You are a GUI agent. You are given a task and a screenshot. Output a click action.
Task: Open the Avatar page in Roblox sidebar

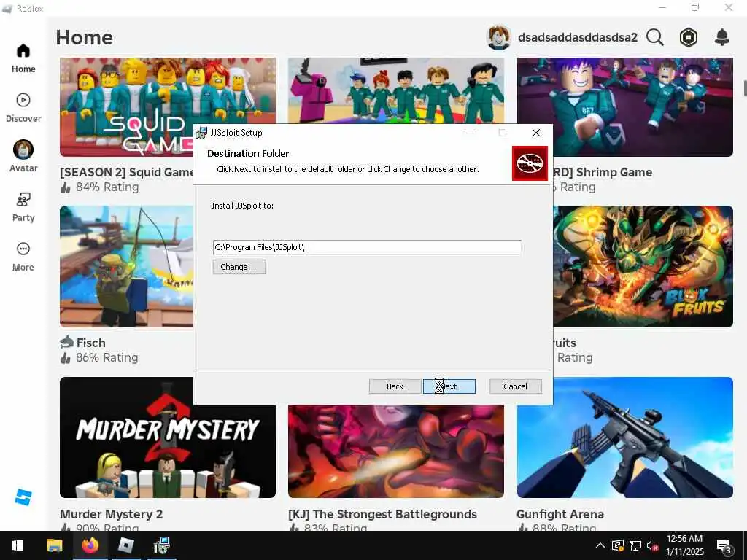[x=23, y=157]
